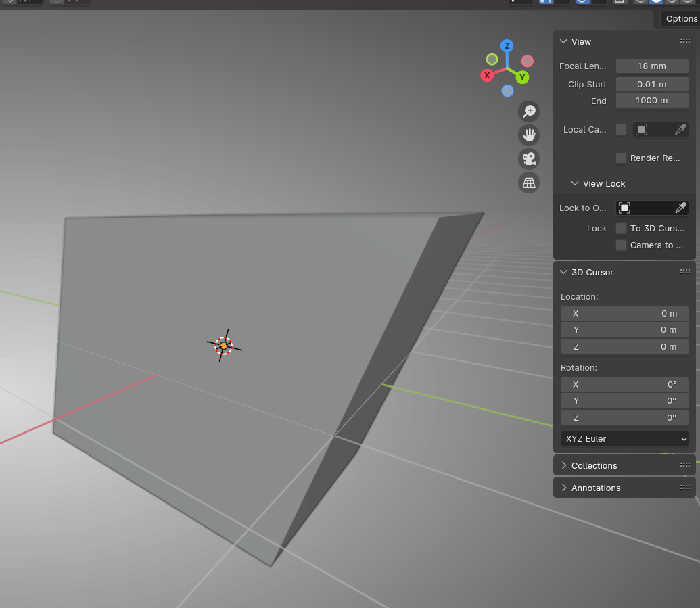Click the zoom magnifier viewport icon
The width and height of the screenshot is (700, 608).
(529, 111)
